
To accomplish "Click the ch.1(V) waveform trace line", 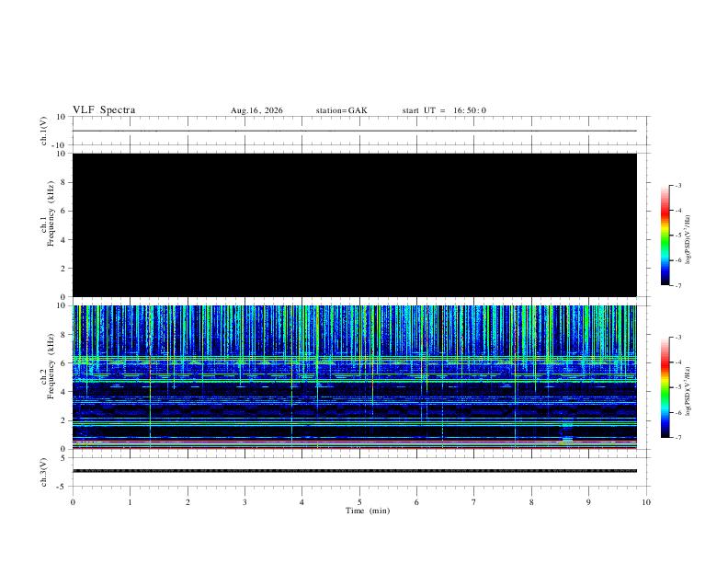I will click(x=355, y=131).
